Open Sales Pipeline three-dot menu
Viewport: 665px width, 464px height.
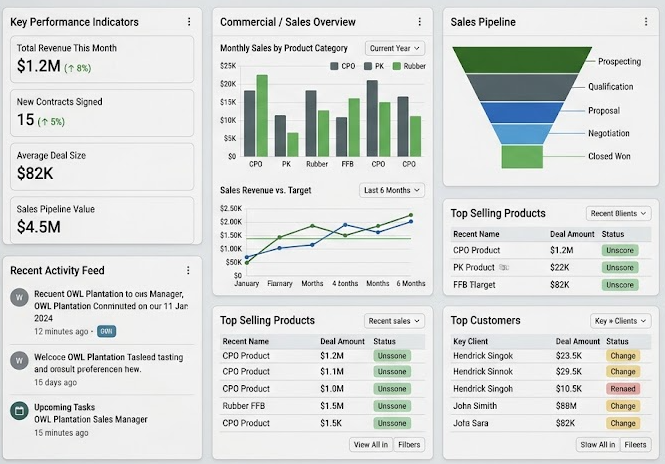pyautogui.click(x=645, y=22)
